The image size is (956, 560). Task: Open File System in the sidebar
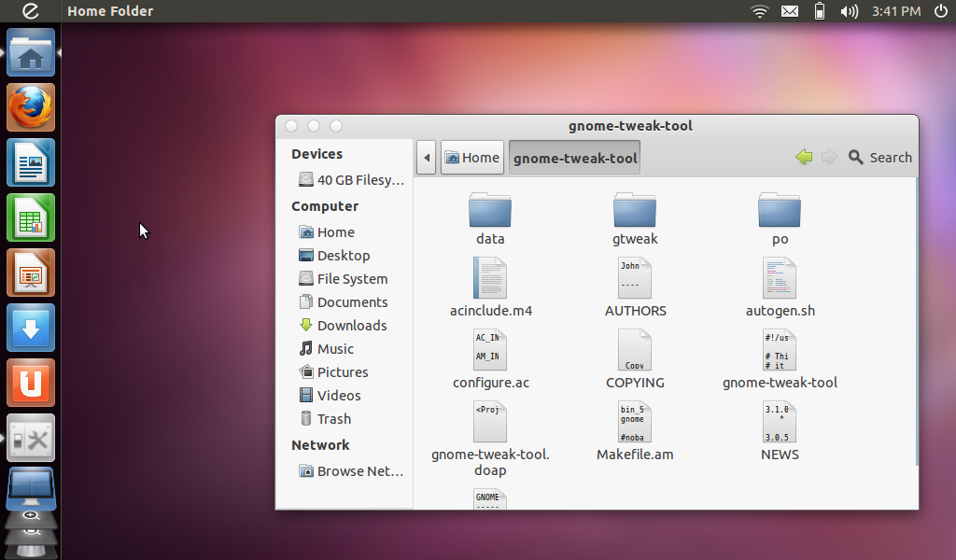click(344, 278)
